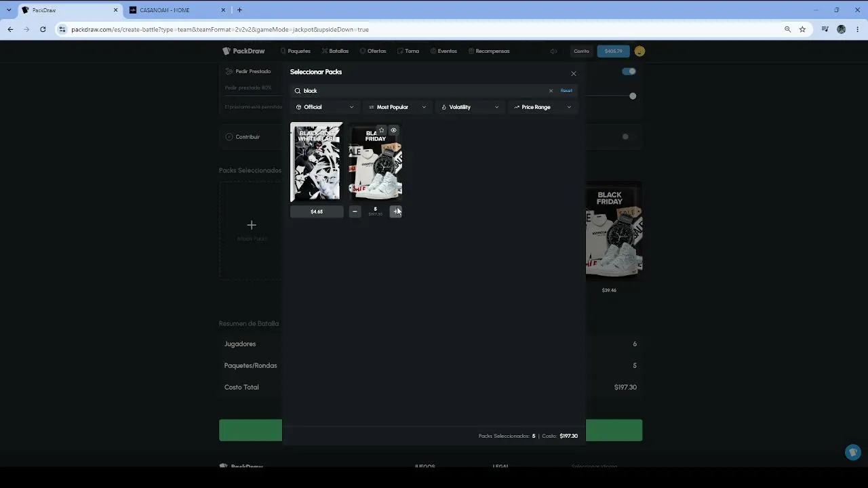Mute site sound via speaker icon

(553, 52)
